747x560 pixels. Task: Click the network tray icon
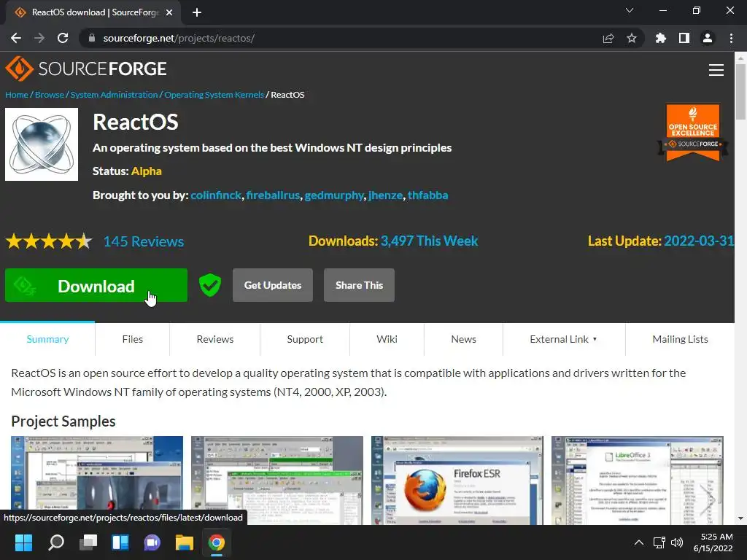tap(659, 542)
